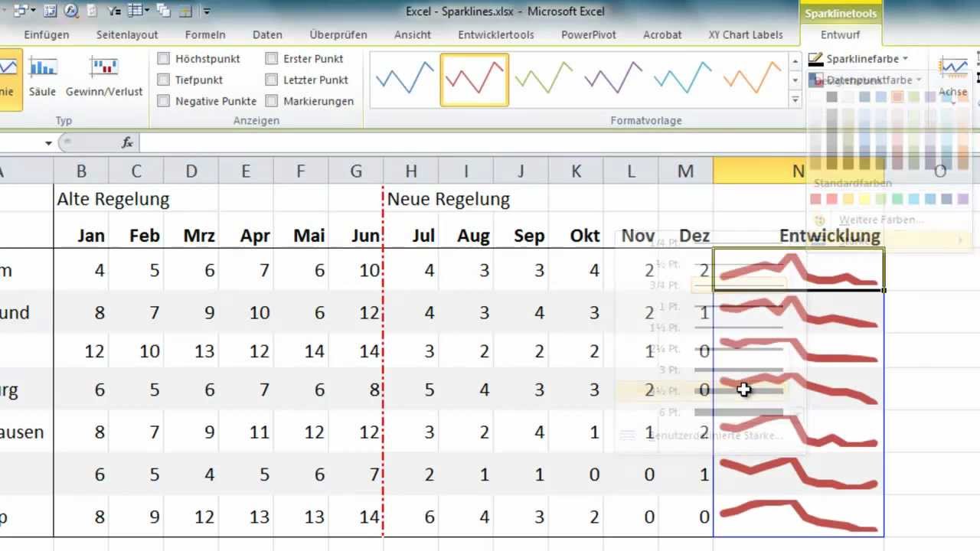Open the Sparklinefarbe dropdown
The width and height of the screenshot is (980, 551).
click(905, 59)
